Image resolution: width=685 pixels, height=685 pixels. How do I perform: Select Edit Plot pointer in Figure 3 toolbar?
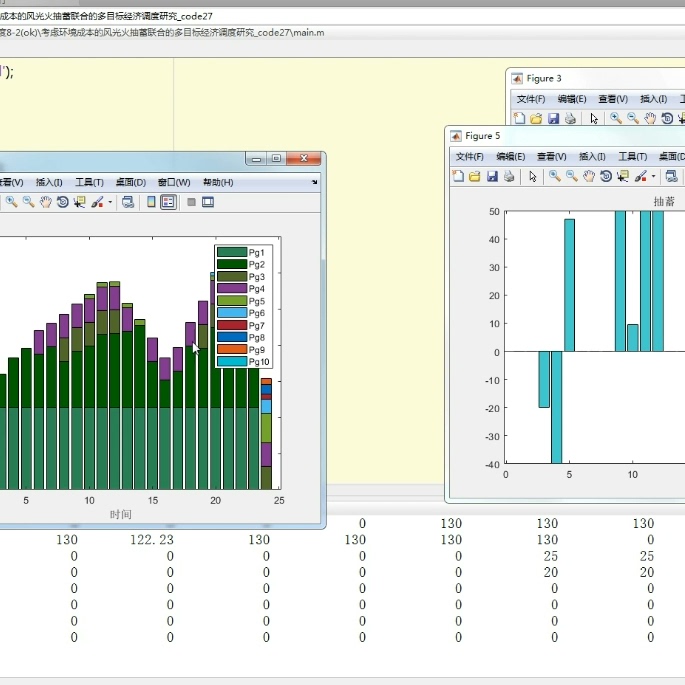[594, 118]
